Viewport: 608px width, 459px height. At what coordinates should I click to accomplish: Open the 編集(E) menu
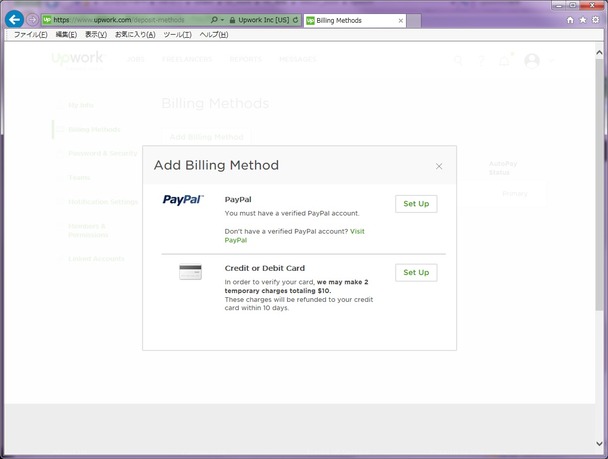click(66, 35)
